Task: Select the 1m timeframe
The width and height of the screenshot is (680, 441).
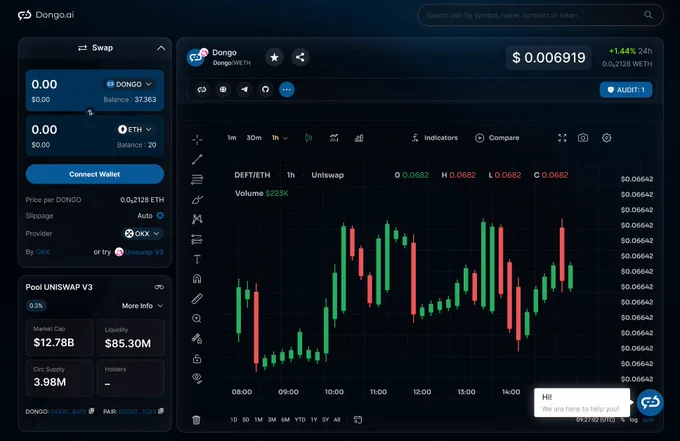Action: 232,138
